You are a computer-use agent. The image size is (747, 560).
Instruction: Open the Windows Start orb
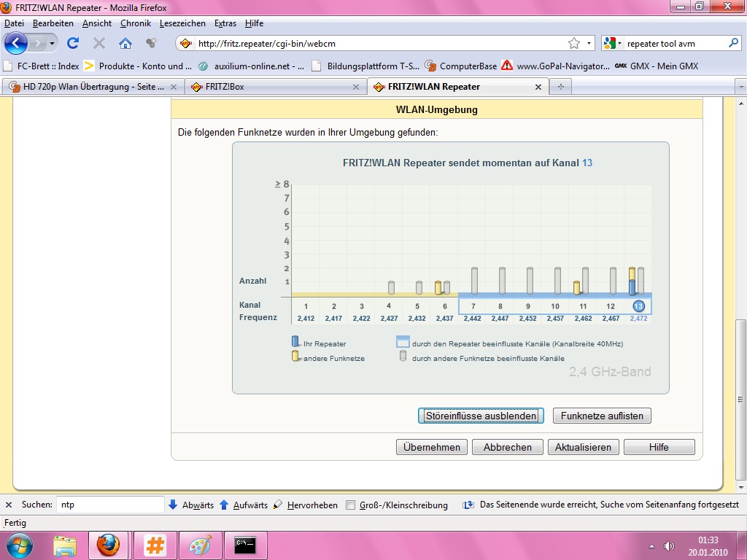[x=20, y=545]
